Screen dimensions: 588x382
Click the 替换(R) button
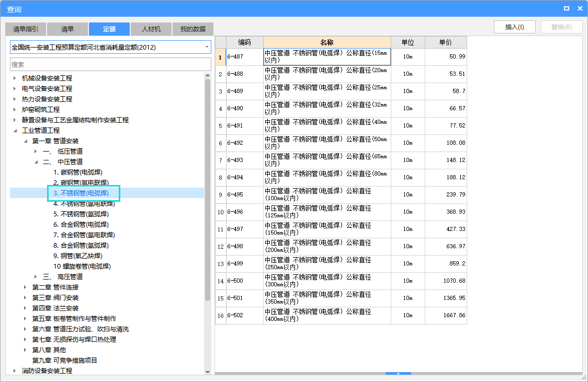tap(561, 27)
